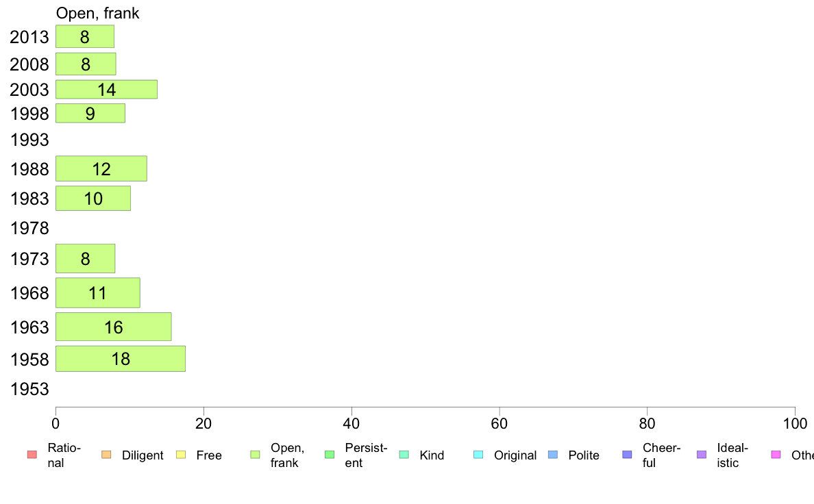This screenshot has width=814, height=504.
Task: Click the 2013 bar showing 8
Action: point(85,37)
